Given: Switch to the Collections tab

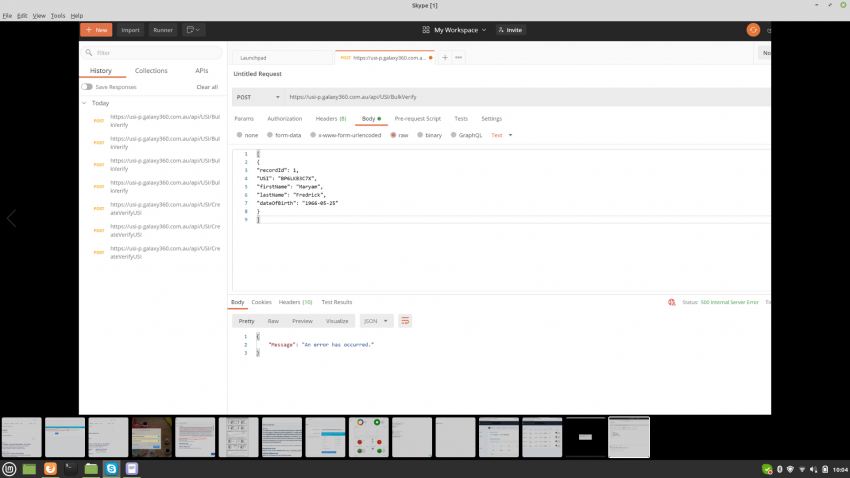Looking at the screenshot, I should point(151,71).
